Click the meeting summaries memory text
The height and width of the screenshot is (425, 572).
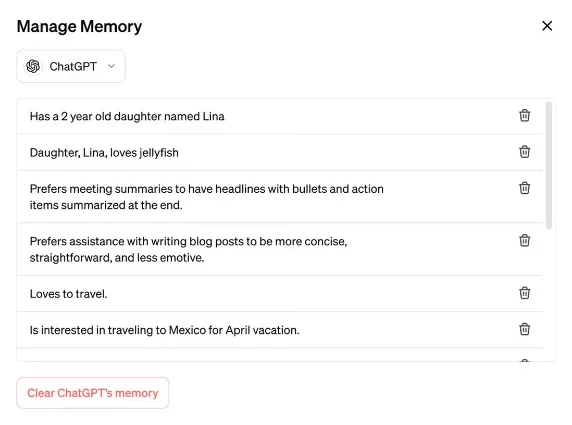click(206, 197)
